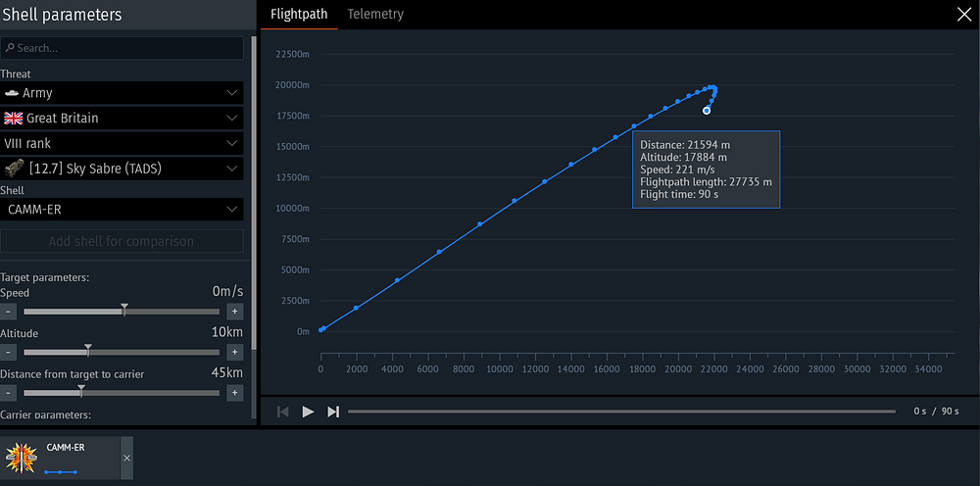Open the CAMM-ER shell dropdown

click(122, 210)
